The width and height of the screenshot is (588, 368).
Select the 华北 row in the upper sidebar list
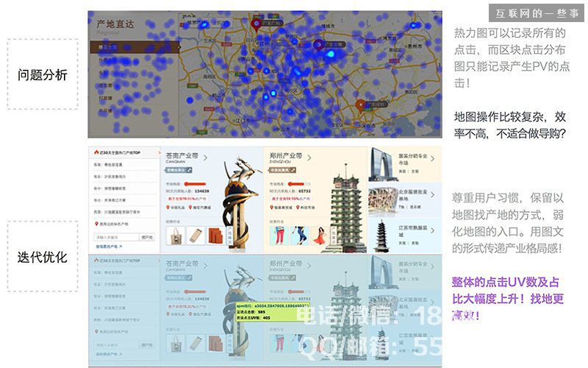(x=124, y=200)
